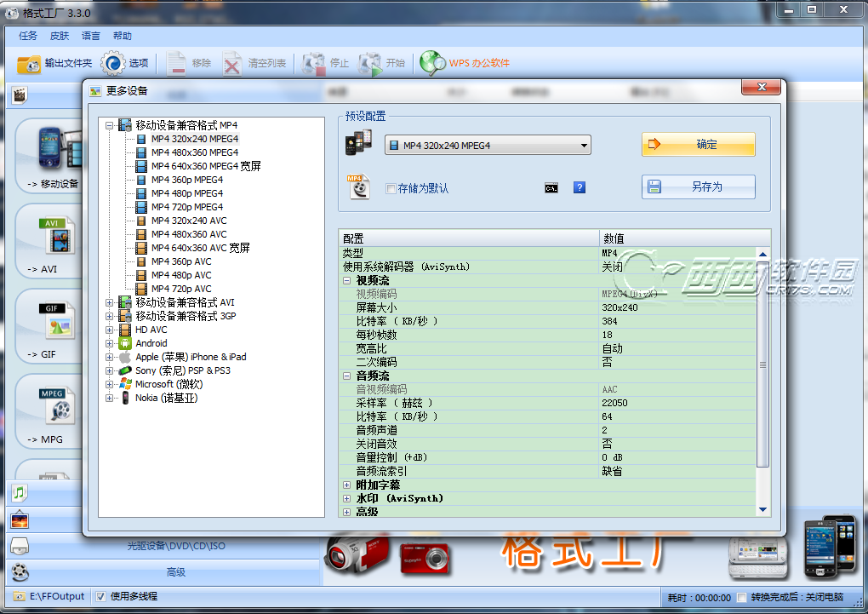The width and height of the screenshot is (868, 614).
Task: Close the 更多设备 dialog
Action: point(761,87)
